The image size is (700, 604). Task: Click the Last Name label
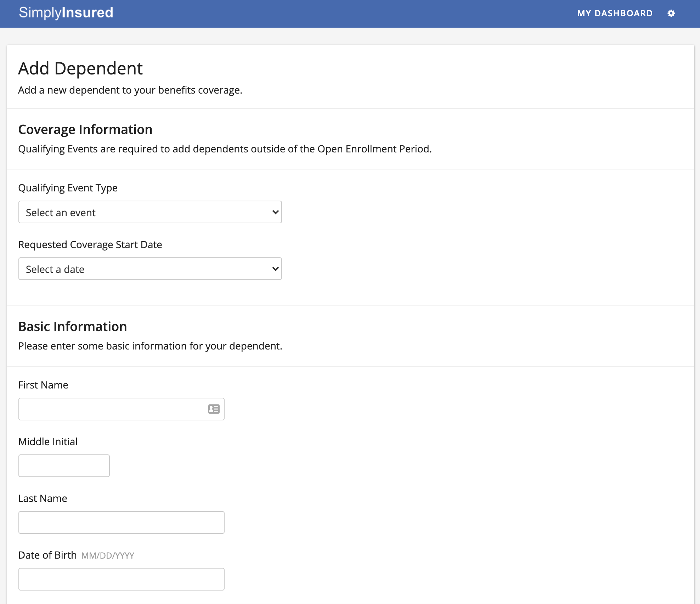(x=43, y=498)
